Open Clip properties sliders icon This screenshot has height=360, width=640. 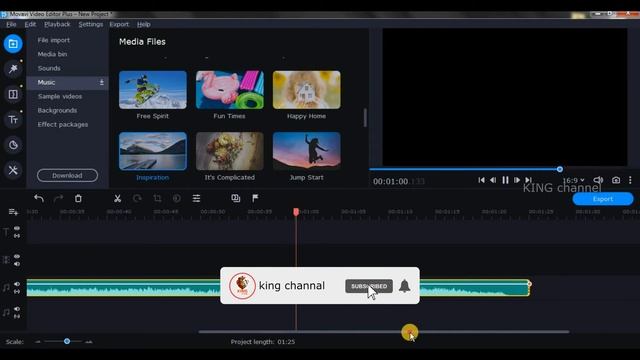pyautogui.click(x=196, y=198)
